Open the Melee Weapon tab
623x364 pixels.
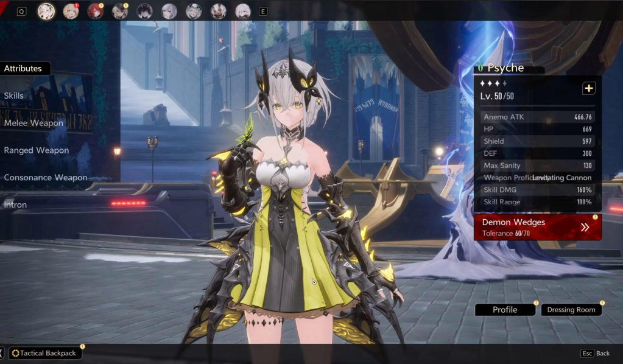(33, 123)
